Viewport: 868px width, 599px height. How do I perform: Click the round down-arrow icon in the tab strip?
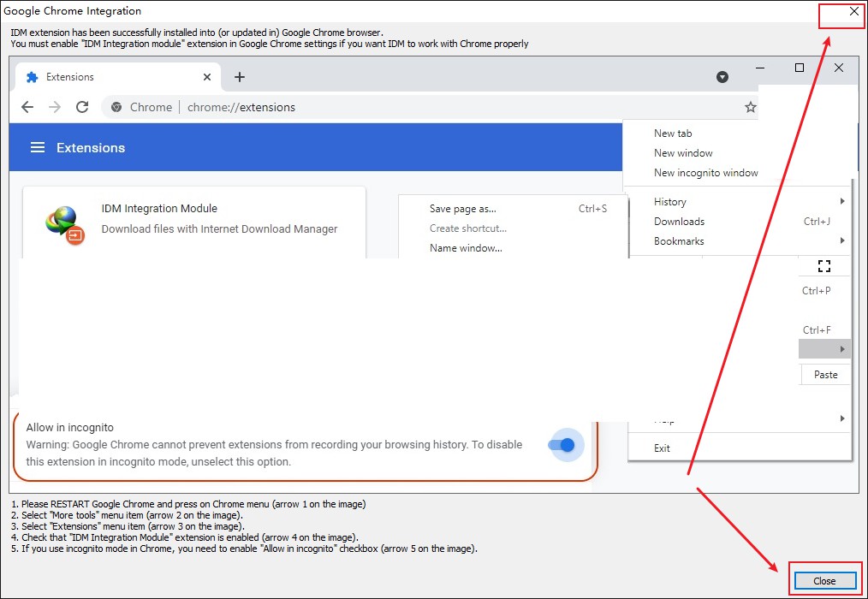722,77
